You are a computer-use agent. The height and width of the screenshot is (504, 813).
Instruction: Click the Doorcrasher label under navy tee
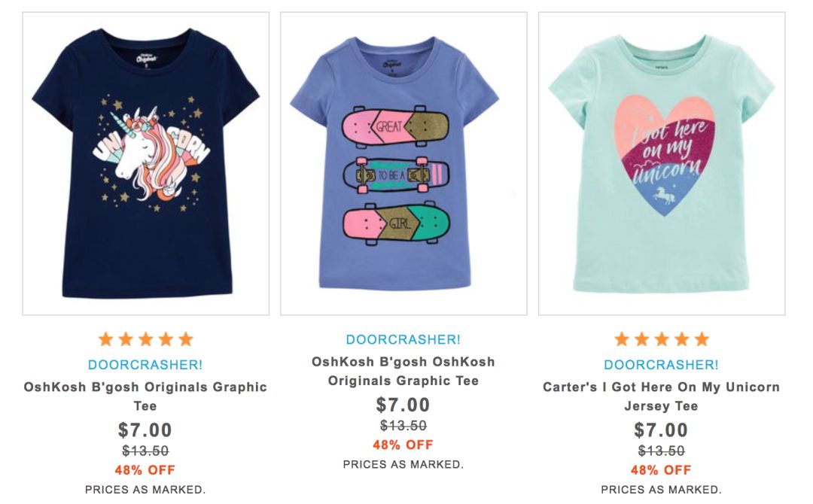145,365
